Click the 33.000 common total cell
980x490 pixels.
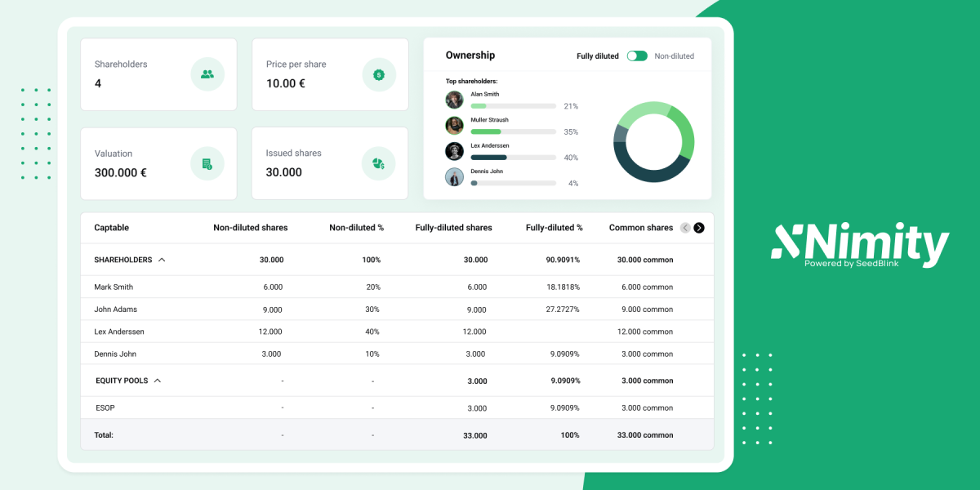coord(647,435)
